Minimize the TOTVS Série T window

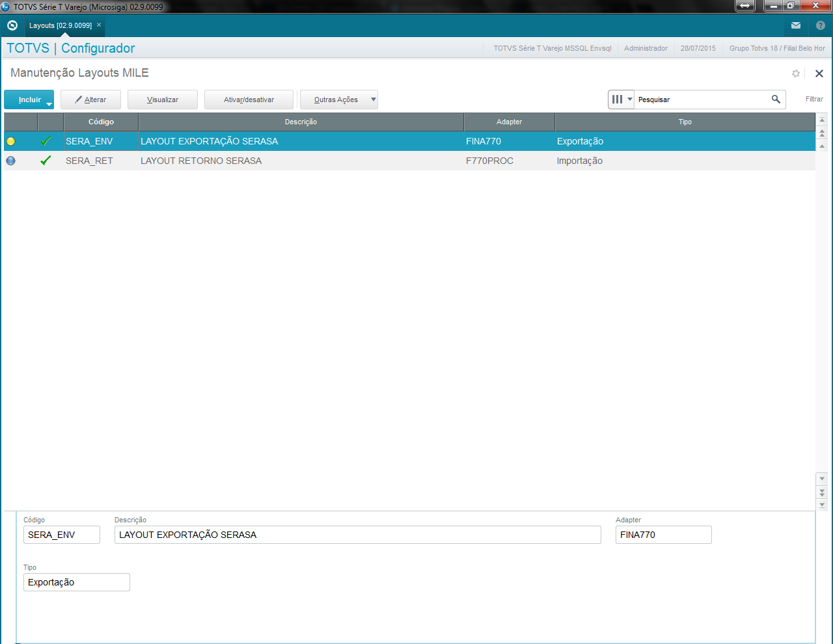(x=773, y=6)
